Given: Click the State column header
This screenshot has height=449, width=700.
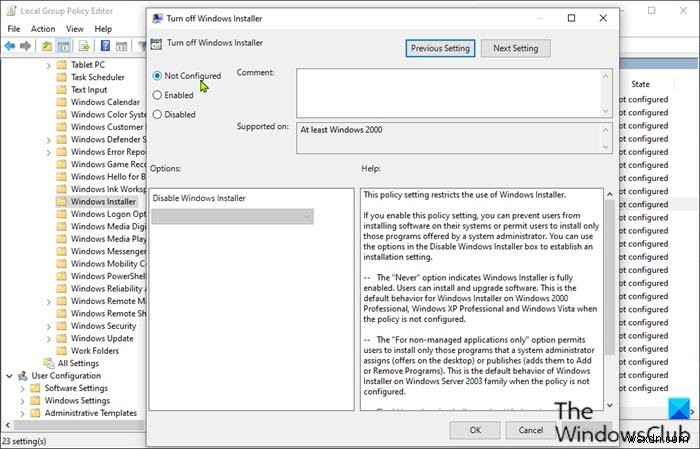Looking at the screenshot, I should point(640,84).
